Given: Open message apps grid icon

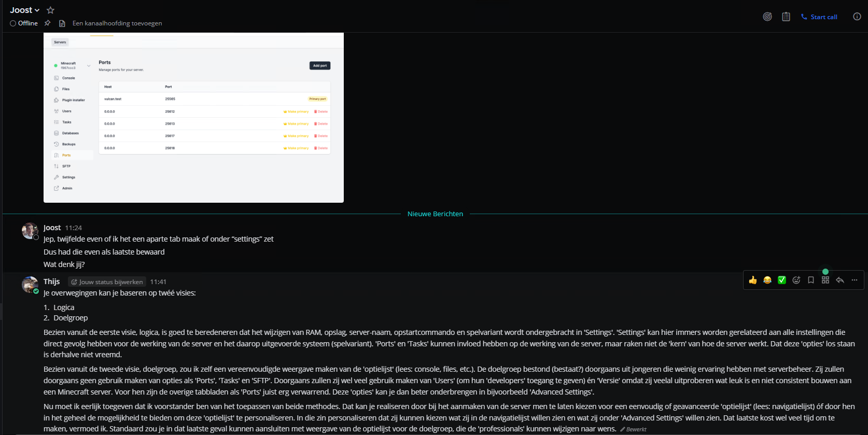Looking at the screenshot, I should coord(825,280).
